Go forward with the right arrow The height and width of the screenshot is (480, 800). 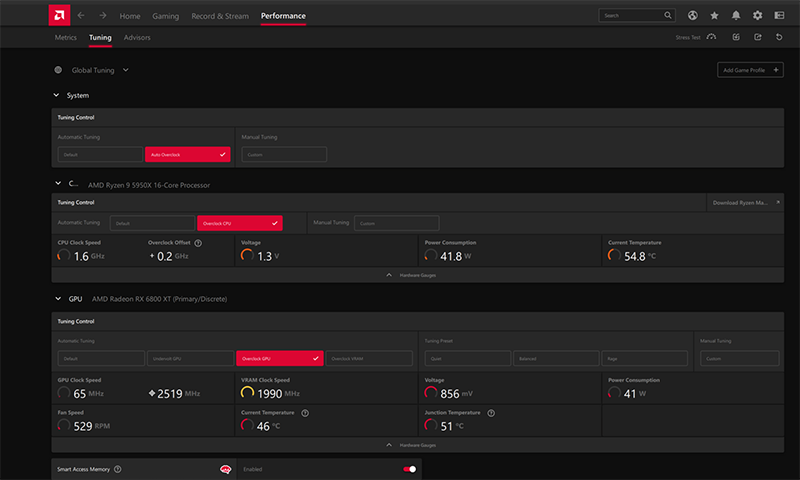point(103,15)
